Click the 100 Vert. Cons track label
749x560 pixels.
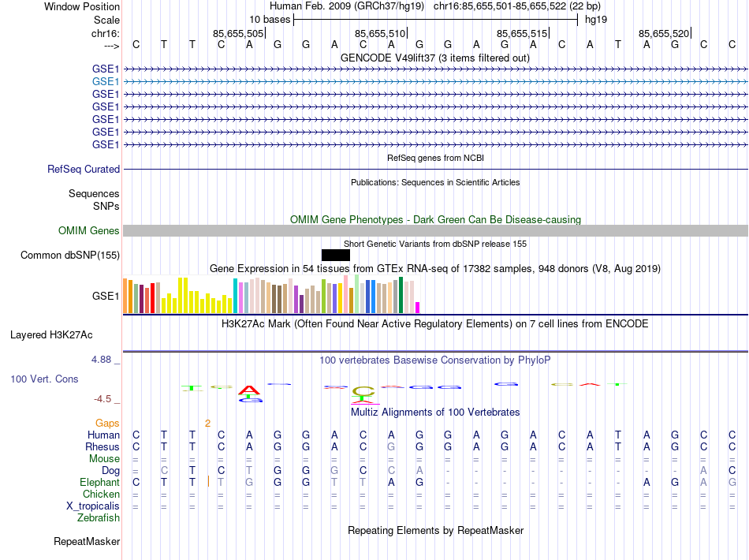[x=44, y=379]
